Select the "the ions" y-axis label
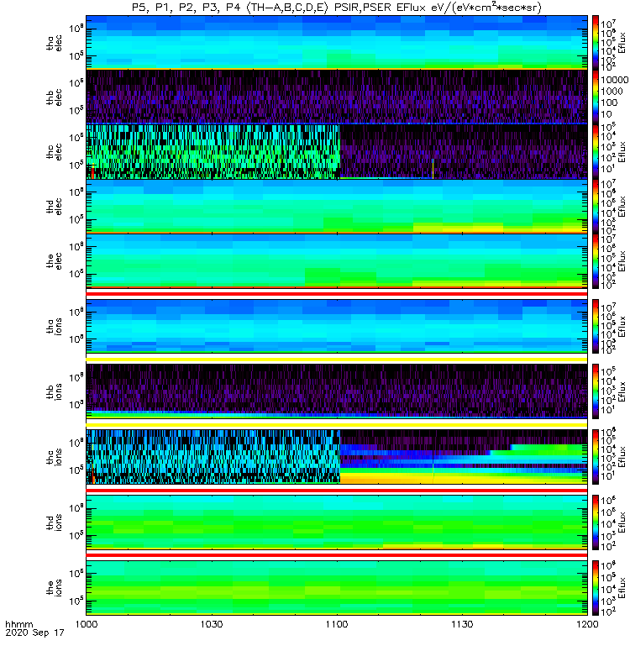The height and width of the screenshot is (672, 630). pyautogui.click(x=55, y=587)
